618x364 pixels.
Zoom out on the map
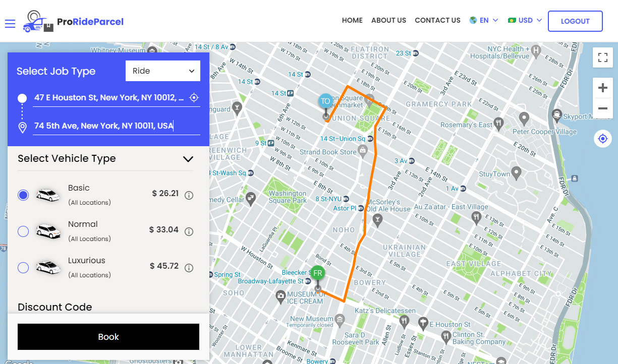point(602,108)
